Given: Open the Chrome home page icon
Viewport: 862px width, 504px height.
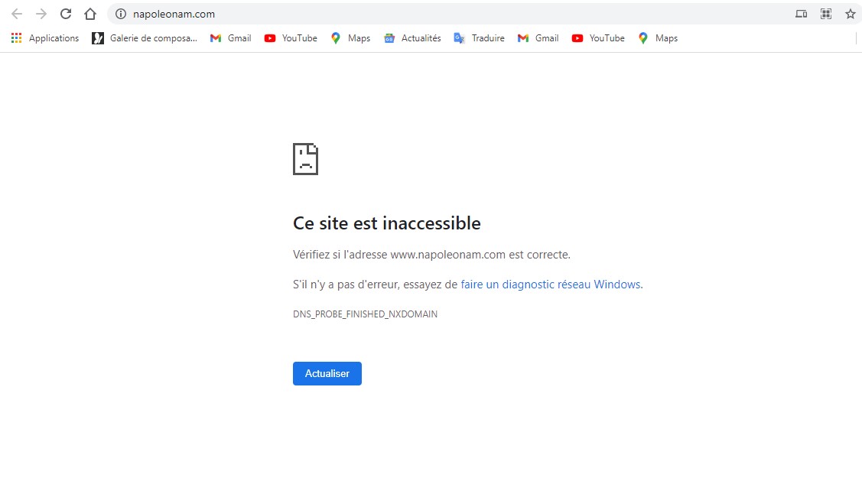Looking at the screenshot, I should pos(89,14).
